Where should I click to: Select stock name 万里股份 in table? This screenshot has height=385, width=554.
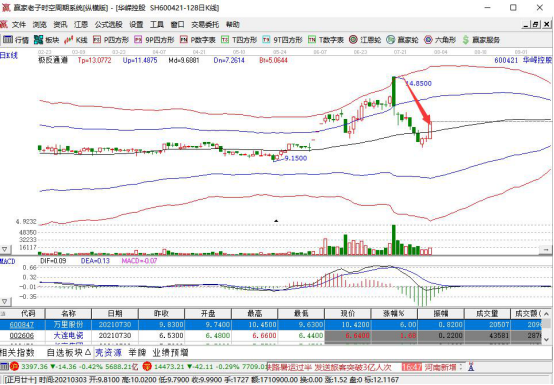click(x=69, y=325)
